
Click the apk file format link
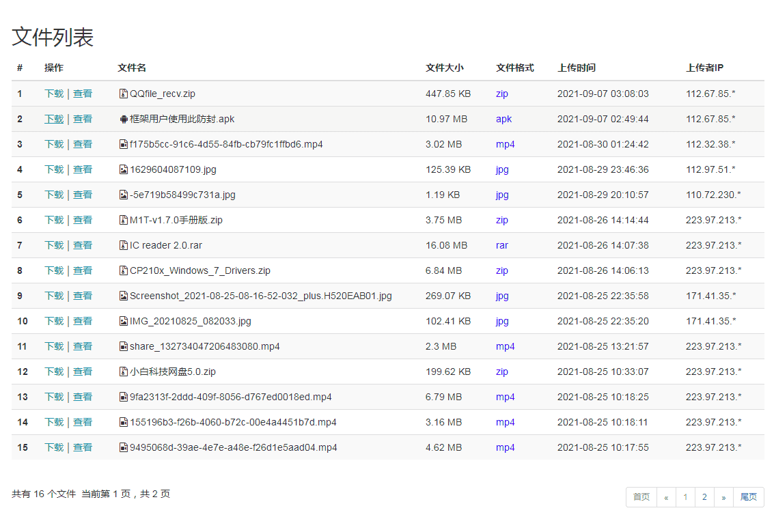[x=503, y=119]
